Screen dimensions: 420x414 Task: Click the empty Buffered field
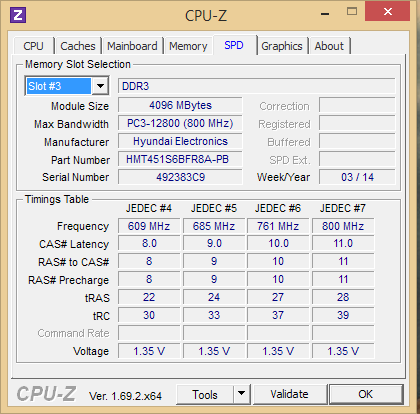pyautogui.click(x=357, y=141)
